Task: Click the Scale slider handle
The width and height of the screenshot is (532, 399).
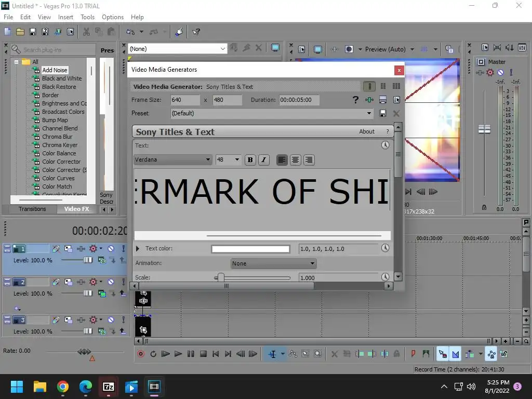Action: pyautogui.click(x=220, y=277)
